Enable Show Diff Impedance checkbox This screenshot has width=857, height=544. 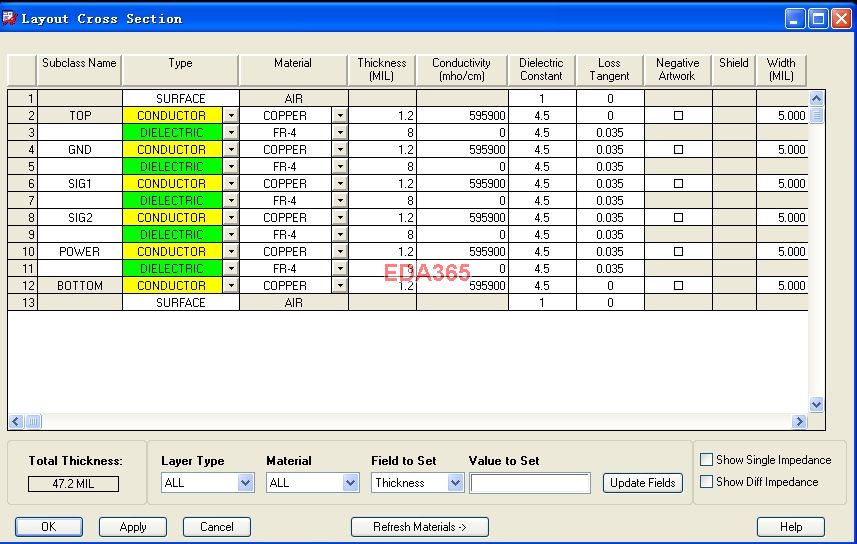pos(707,482)
